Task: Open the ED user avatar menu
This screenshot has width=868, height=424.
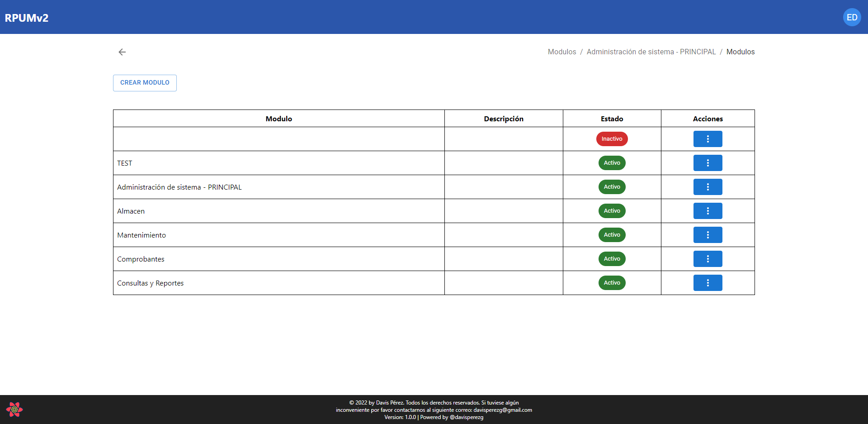Action: click(x=852, y=17)
